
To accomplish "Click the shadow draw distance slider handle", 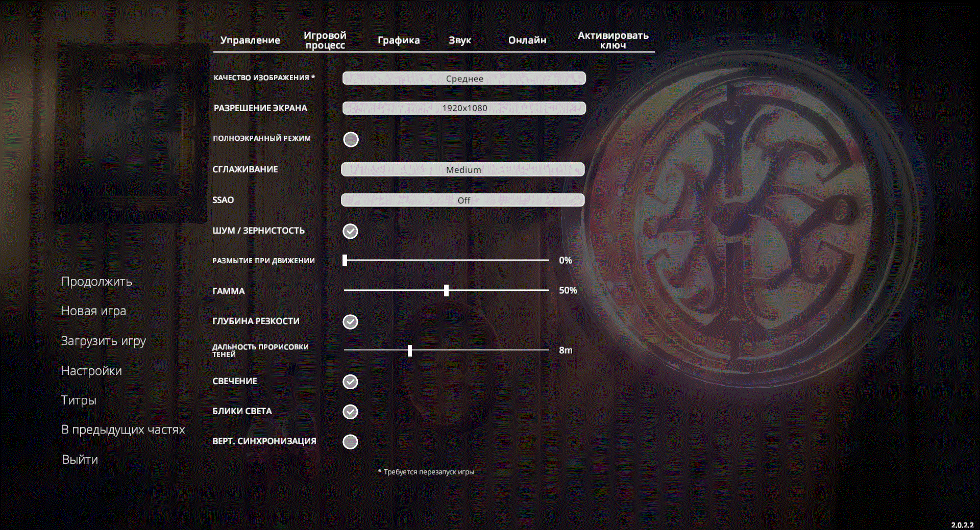I will pyautogui.click(x=409, y=350).
